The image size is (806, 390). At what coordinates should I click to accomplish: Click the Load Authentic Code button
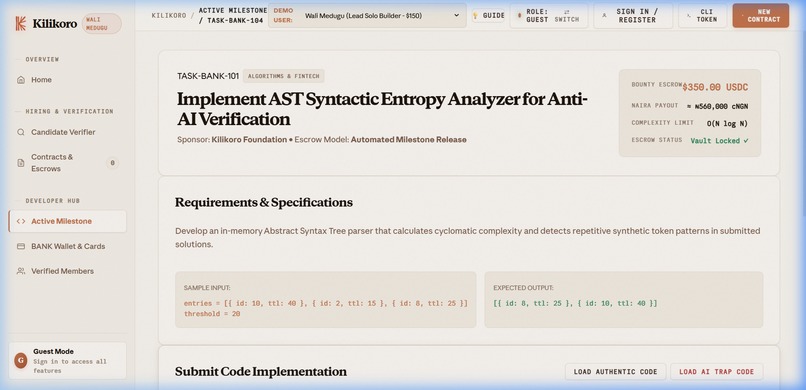point(615,372)
